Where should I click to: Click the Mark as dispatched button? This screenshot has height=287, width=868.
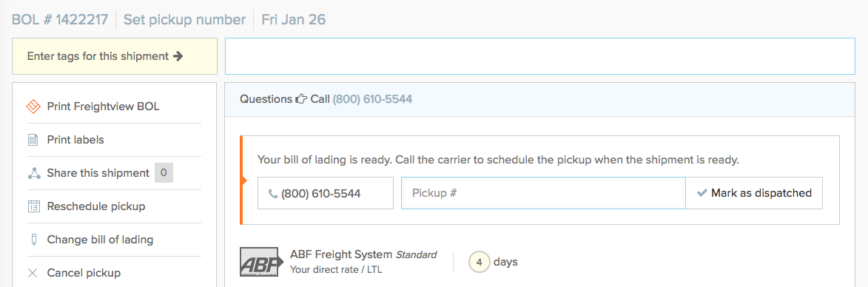coord(754,193)
